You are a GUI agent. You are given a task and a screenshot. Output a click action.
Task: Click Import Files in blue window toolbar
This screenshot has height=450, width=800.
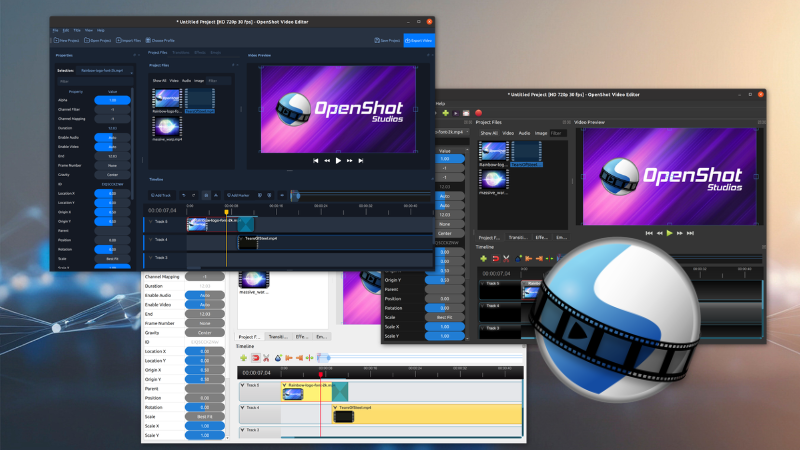(x=129, y=40)
